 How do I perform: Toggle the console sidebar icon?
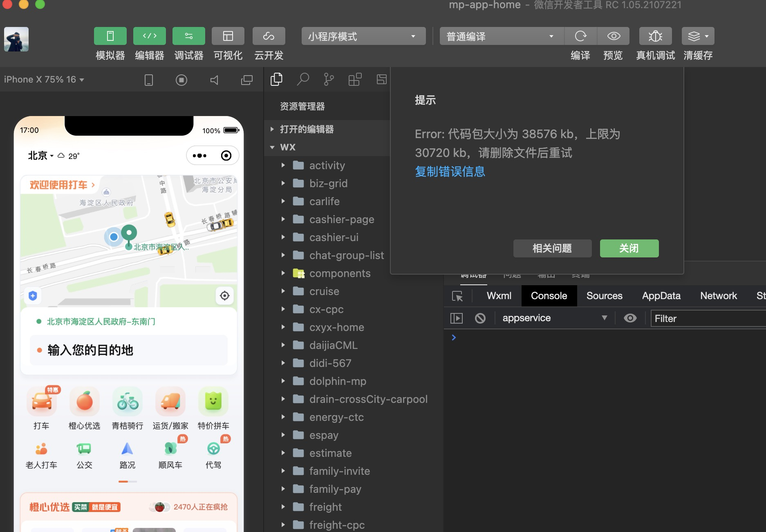(457, 318)
